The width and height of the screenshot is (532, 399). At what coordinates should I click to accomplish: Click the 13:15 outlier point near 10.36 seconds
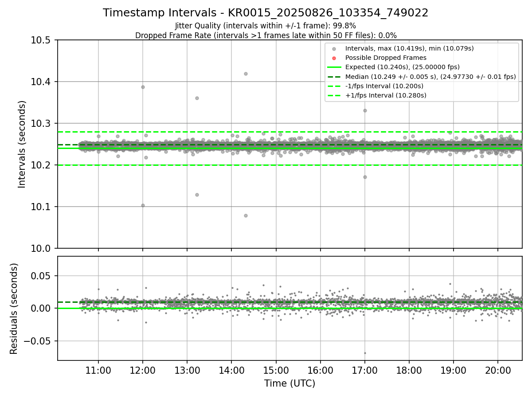coord(197,98)
